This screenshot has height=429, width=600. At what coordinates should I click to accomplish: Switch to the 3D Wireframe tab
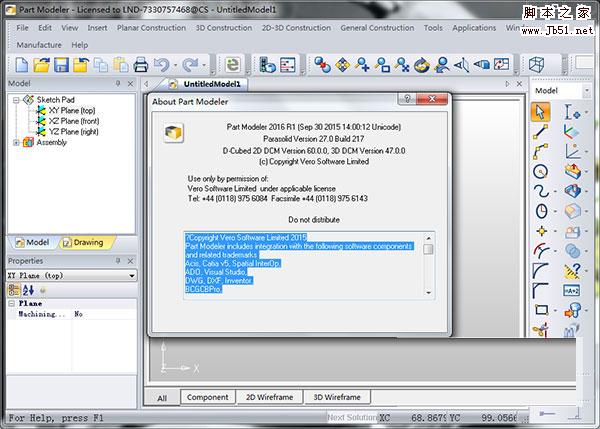337,397
